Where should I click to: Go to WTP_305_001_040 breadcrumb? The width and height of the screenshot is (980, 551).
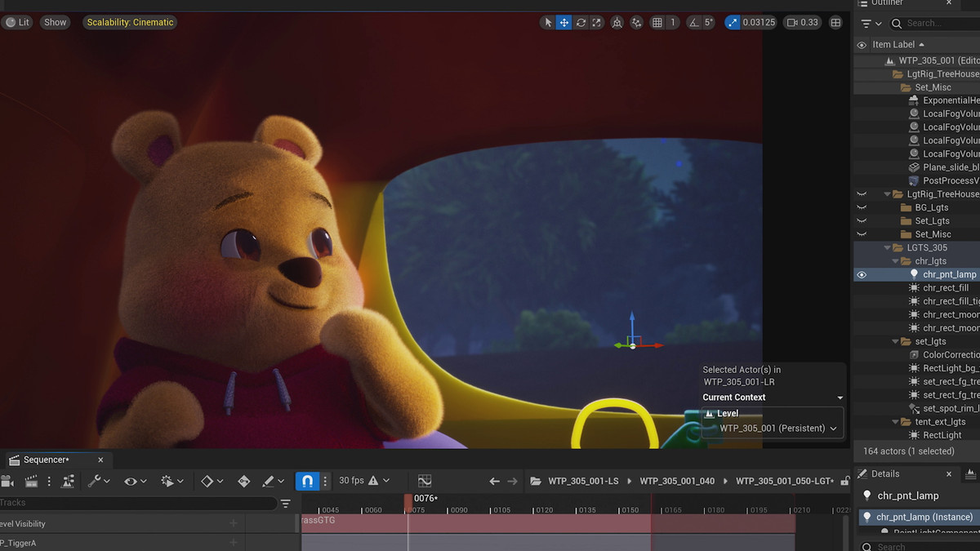pyautogui.click(x=677, y=481)
